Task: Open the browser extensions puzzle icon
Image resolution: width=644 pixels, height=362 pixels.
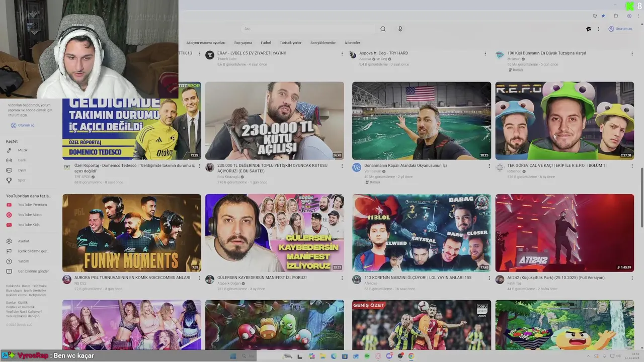Action: click(616, 16)
